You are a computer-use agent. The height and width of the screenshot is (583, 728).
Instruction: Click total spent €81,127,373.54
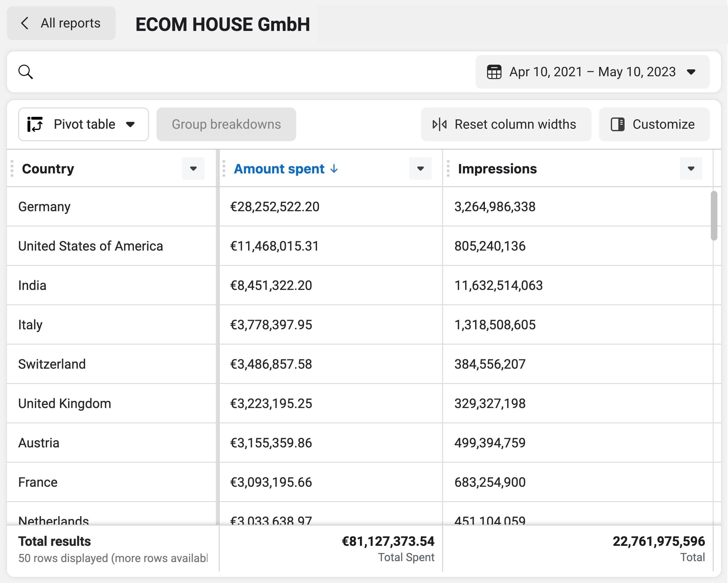point(388,541)
